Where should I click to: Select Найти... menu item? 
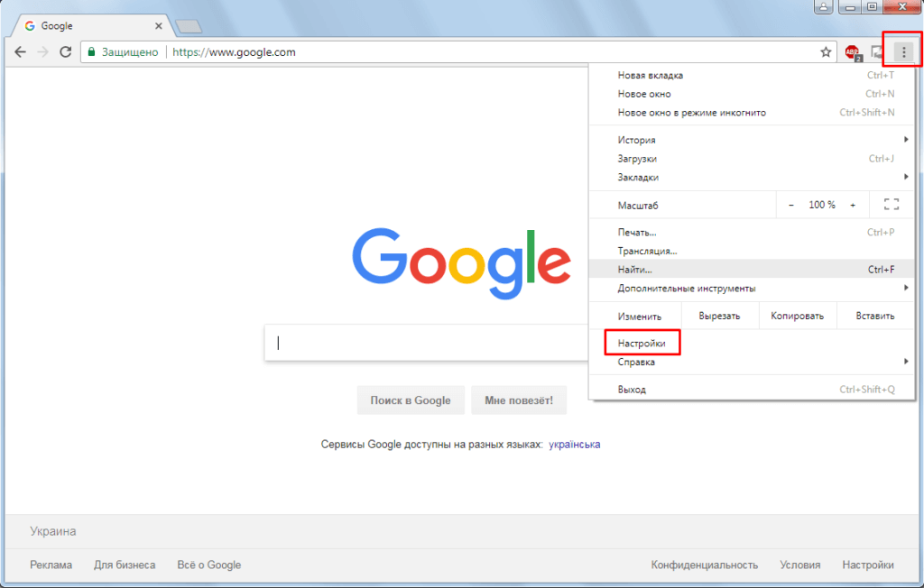(752, 270)
